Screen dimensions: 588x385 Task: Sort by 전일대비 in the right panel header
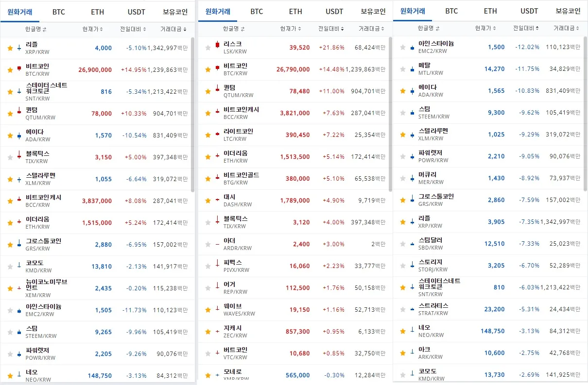526,29
